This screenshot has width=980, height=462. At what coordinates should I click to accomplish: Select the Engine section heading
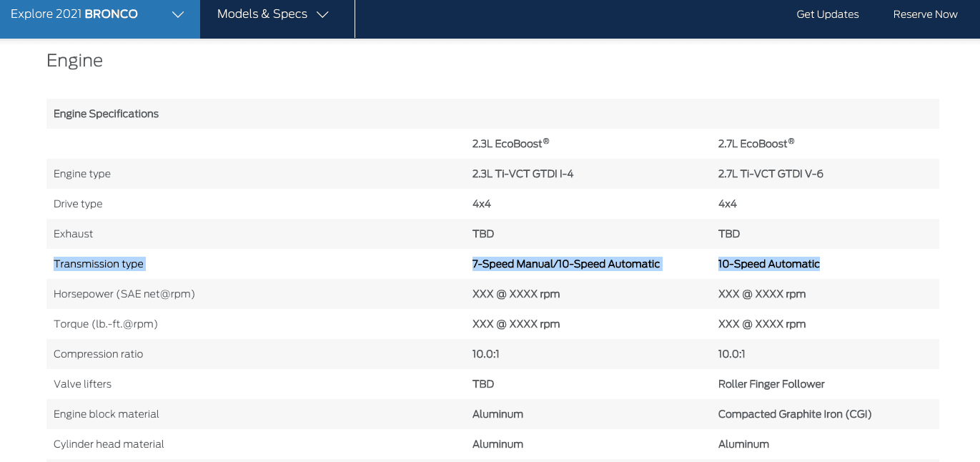[74, 61]
